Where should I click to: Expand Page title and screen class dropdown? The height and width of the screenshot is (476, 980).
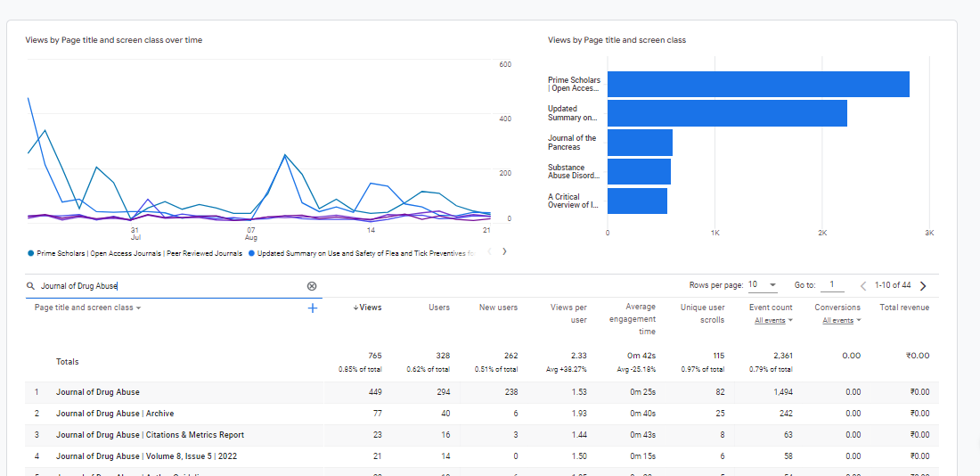[88, 308]
